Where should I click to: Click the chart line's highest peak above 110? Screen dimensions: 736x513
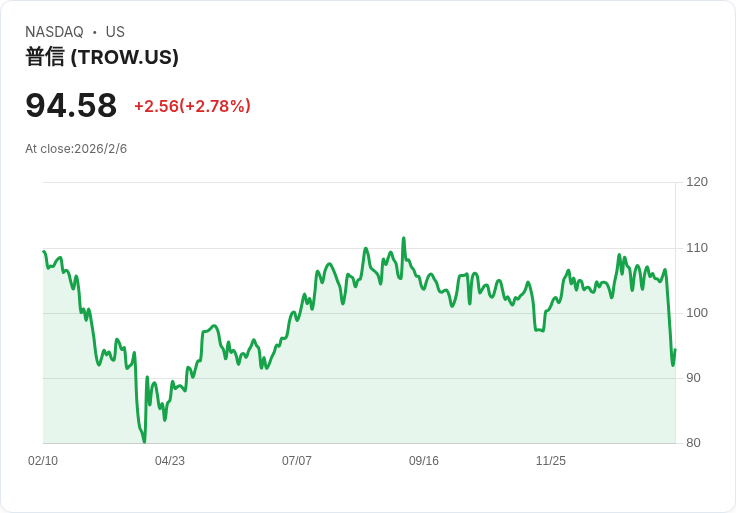(x=404, y=238)
